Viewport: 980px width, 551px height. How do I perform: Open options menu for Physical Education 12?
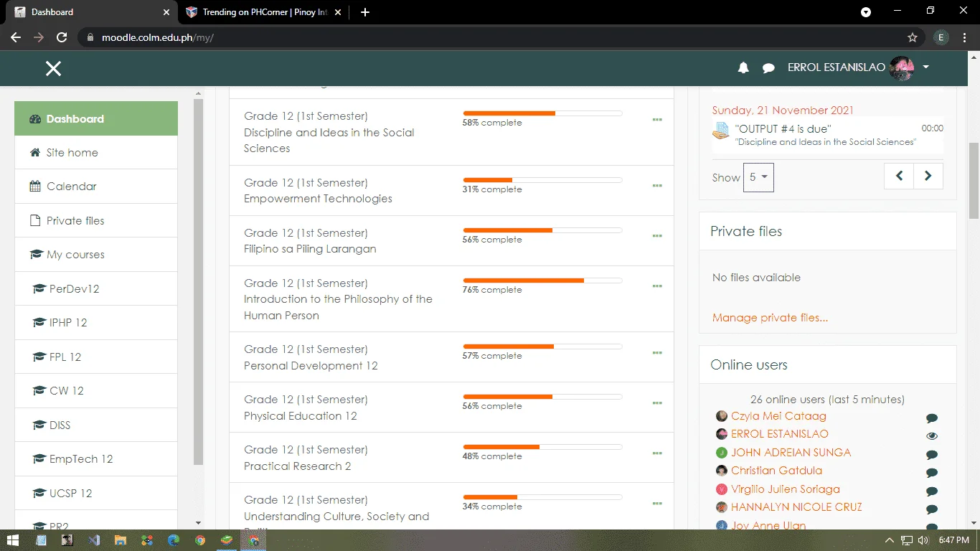pos(657,403)
